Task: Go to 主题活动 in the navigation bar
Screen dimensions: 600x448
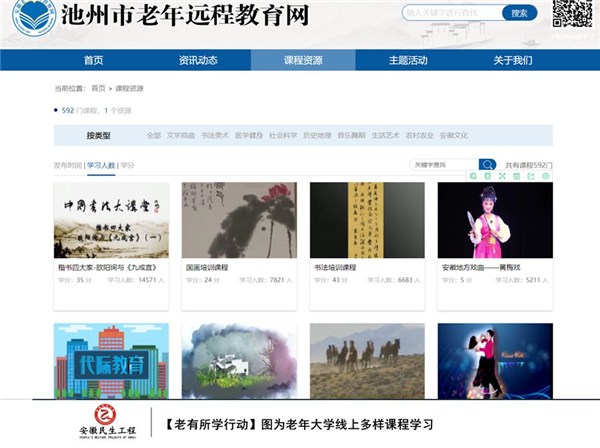Action: pos(407,60)
